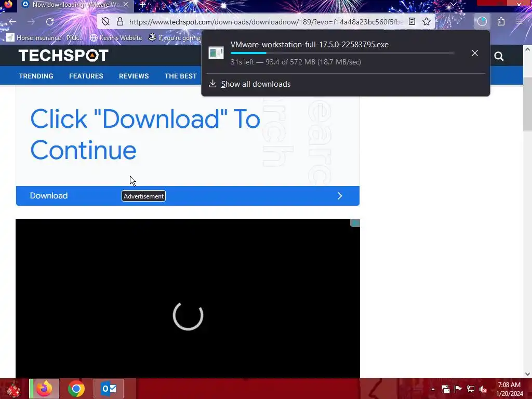Click the scrollbar up arrow
The width and height of the screenshot is (532, 399).
coord(527,49)
